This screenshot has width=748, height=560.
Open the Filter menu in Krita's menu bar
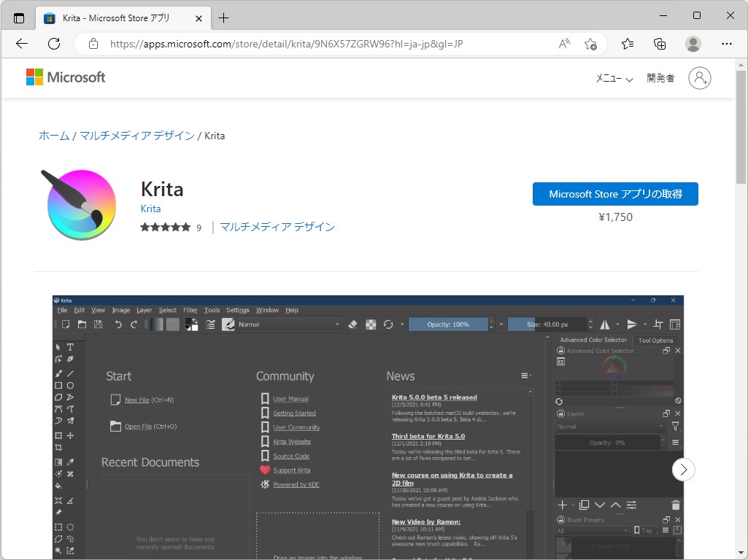pyautogui.click(x=190, y=310)
